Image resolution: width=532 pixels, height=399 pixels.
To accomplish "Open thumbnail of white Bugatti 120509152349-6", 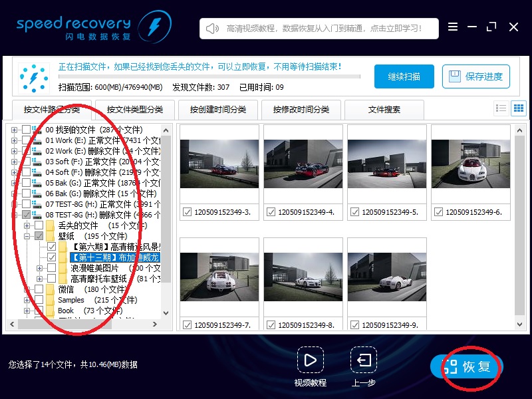I will point(471,164).
